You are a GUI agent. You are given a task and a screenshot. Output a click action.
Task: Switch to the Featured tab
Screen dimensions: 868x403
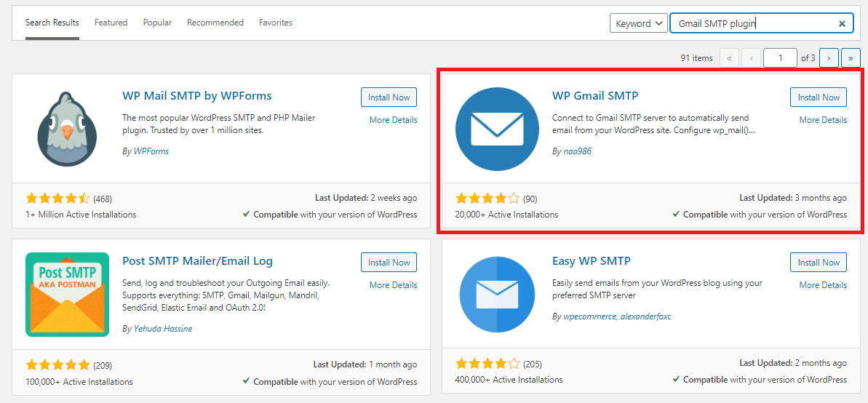coord(111,23)
